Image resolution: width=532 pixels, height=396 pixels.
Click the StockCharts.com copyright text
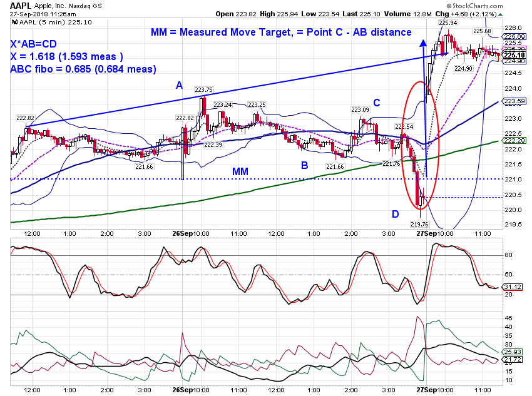(474, 6)
